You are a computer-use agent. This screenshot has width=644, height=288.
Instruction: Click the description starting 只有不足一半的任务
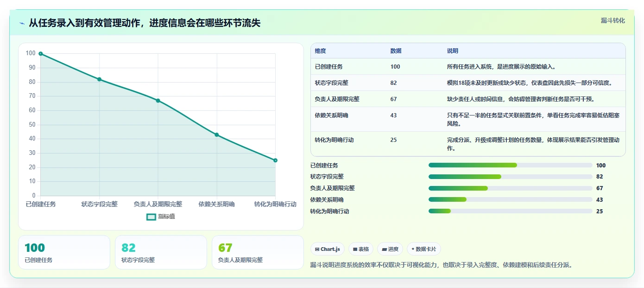pyautogui.click(x=533, y=120)
